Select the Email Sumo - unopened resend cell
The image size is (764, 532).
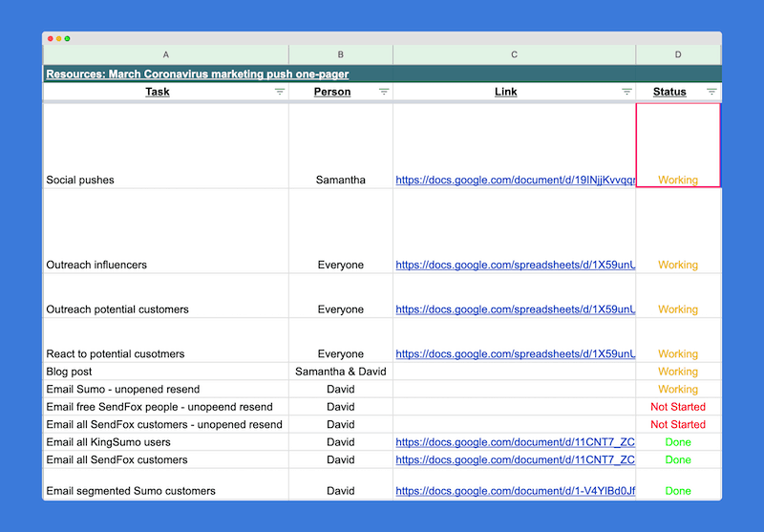pos(165,389)
